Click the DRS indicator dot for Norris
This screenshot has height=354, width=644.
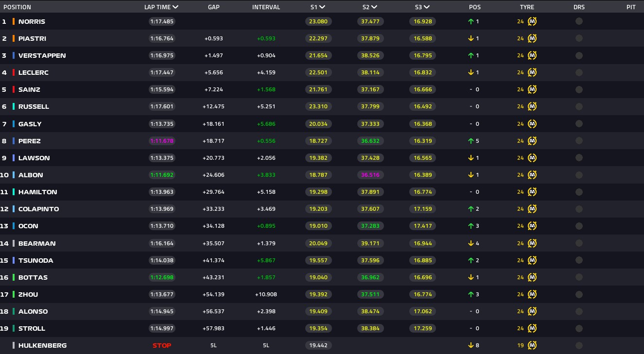pos(579,21)
